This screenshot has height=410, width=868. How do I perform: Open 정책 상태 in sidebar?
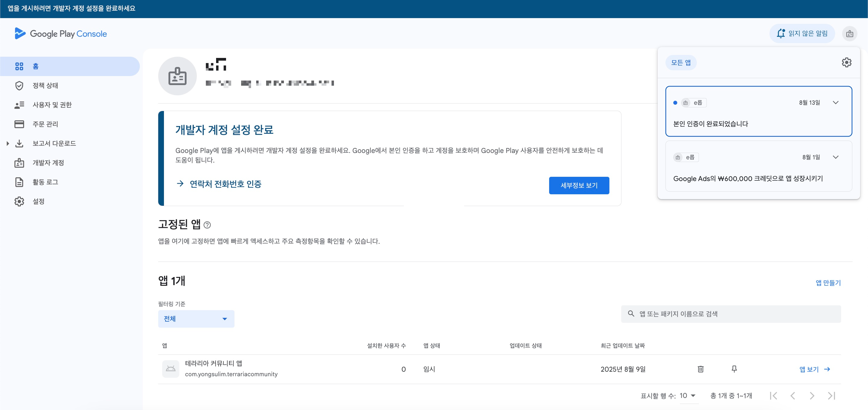[45, 86]
